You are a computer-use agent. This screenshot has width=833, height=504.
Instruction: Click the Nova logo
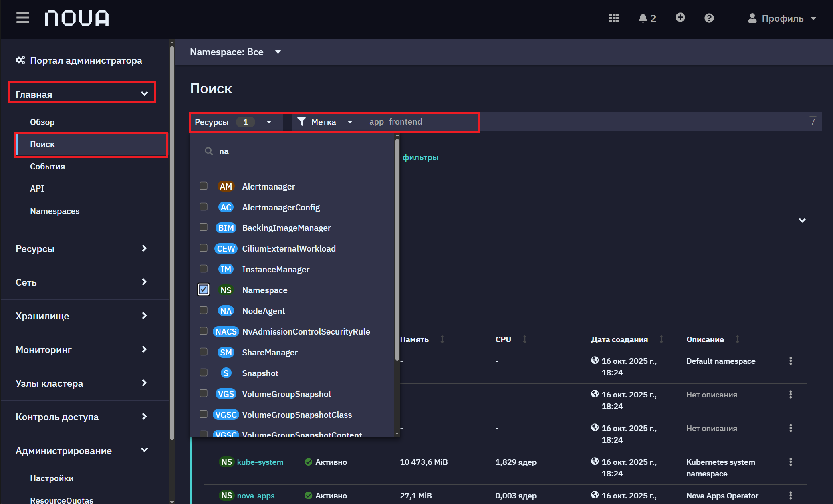(77, 18)
